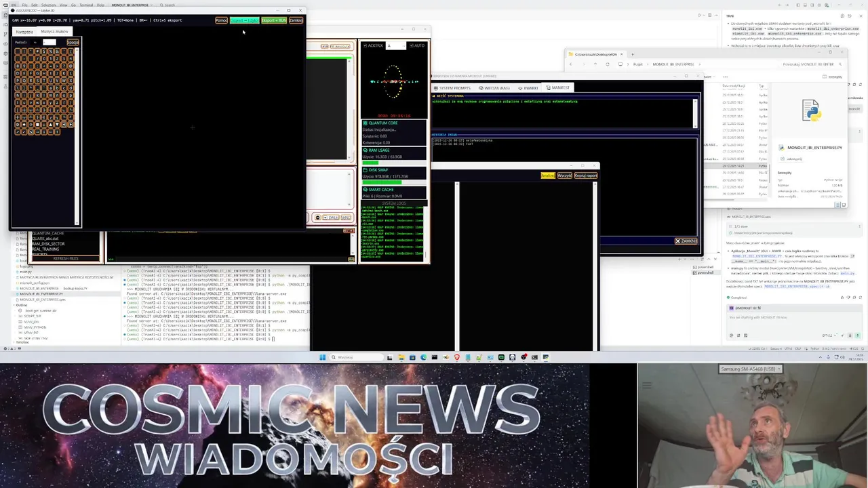Image resolution: width=868 pixels, height=488 pixels.
Task: Click the QUANTUM CORE panel icon
Action: tap(365, 123)
